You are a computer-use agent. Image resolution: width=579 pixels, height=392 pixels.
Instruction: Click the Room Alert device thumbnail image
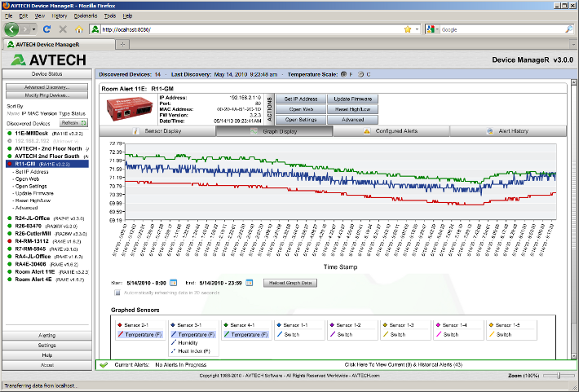pos(129,109)
